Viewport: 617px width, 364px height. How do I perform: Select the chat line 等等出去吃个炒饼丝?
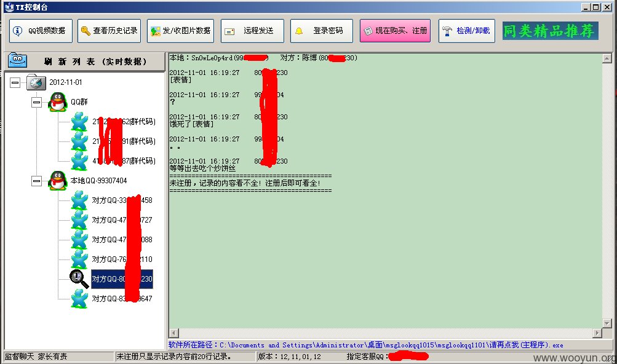(x=202, y=168)
